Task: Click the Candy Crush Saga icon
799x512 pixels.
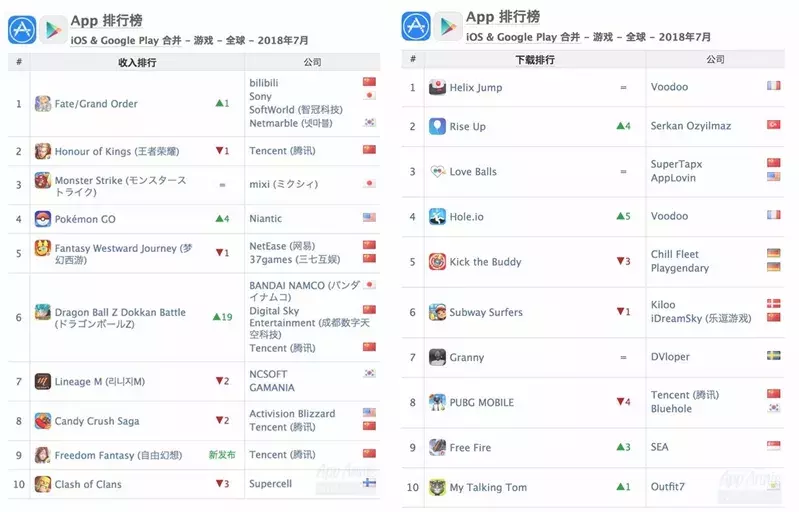Action: point(43,421)
